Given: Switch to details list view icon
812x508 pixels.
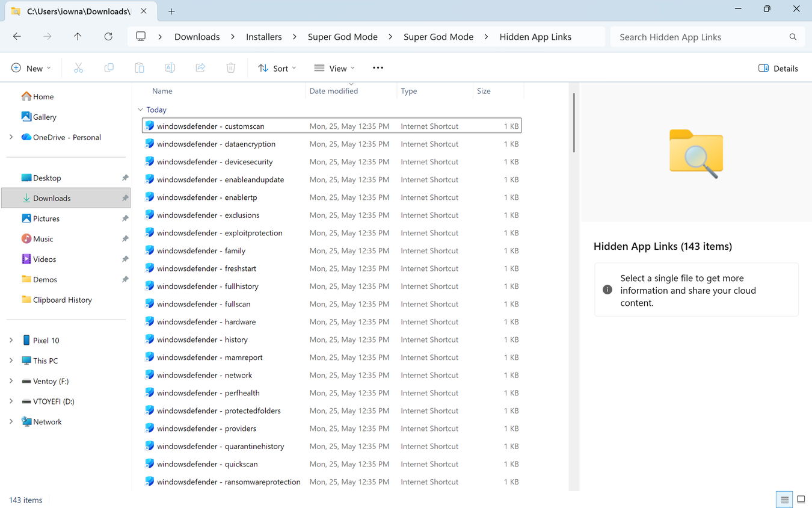Looking at the screenshot, I should coord(784,500).
